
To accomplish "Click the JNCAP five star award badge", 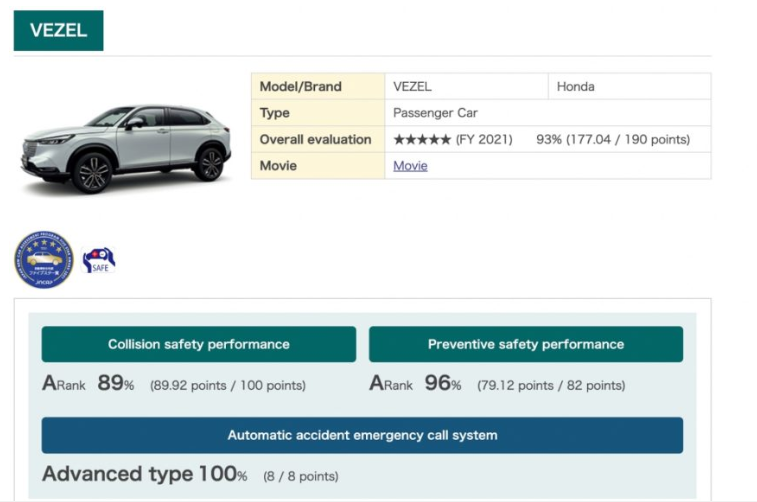I will pos(44,259).
